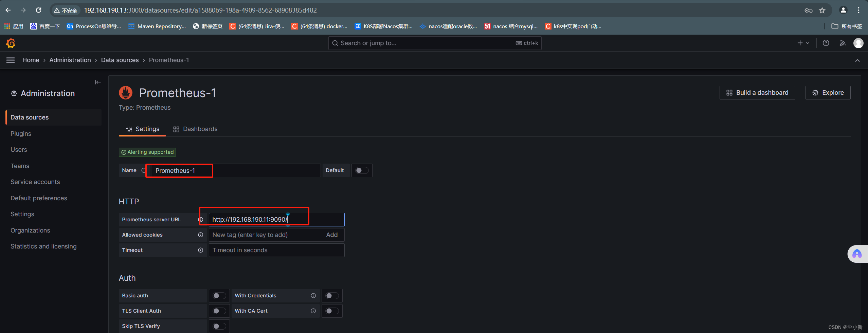
Task: Open Organizations in sidebar
Action: 30,230
